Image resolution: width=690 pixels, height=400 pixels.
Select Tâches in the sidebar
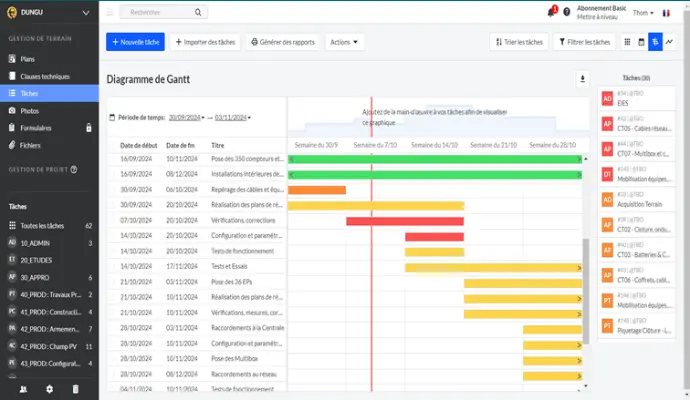(49, 93)
